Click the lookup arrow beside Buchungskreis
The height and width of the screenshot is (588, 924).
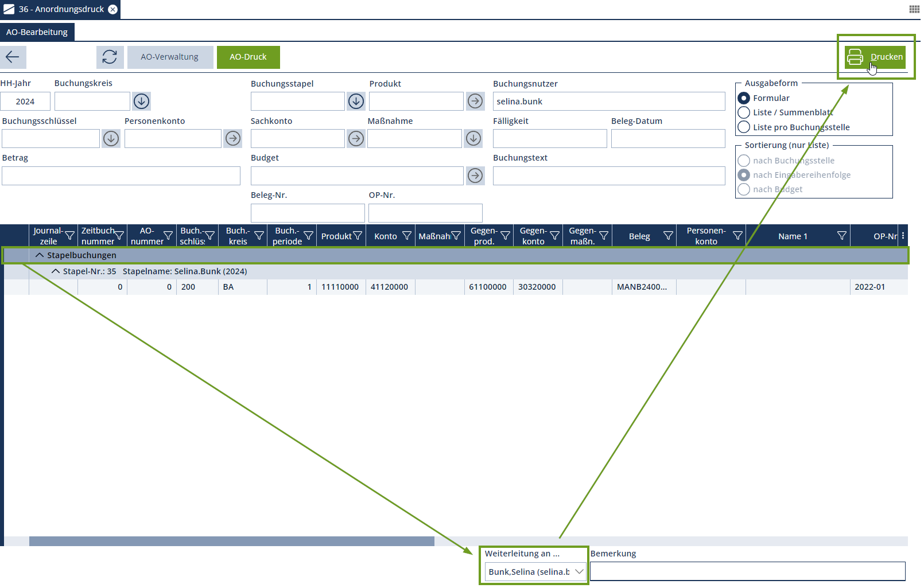[141, 102]
